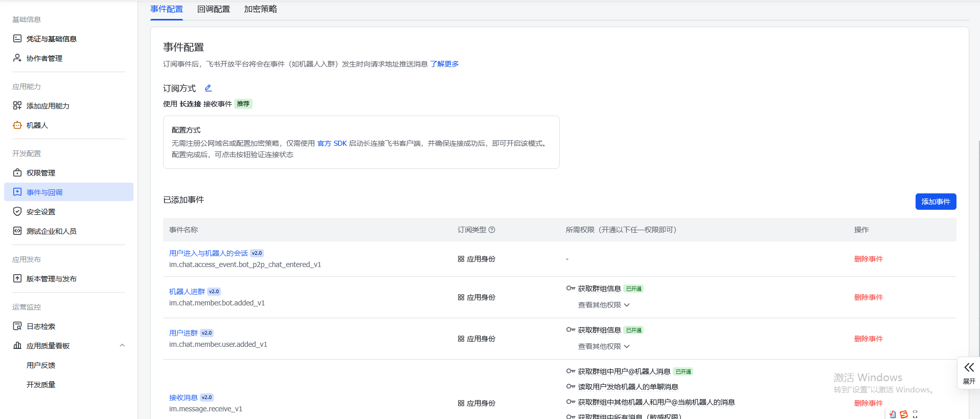Delete the 机器人进群 event
Screen dimensions: 980x419
pos(869,297)
